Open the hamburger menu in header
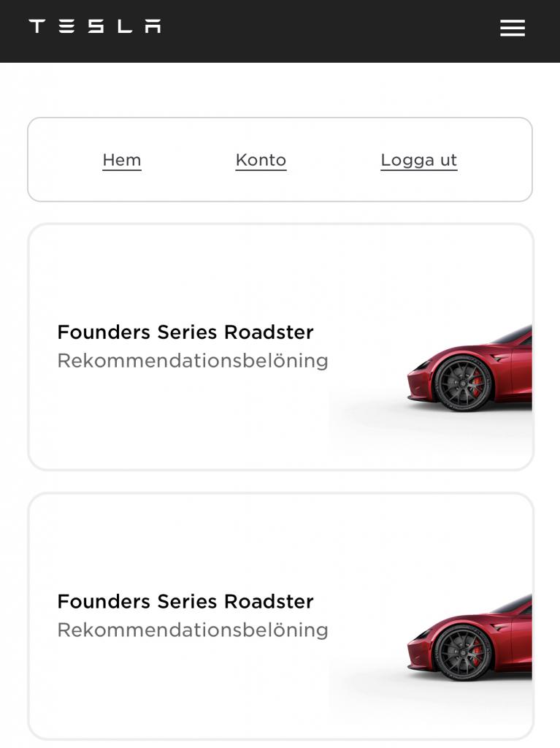 (x=513, y=28)
